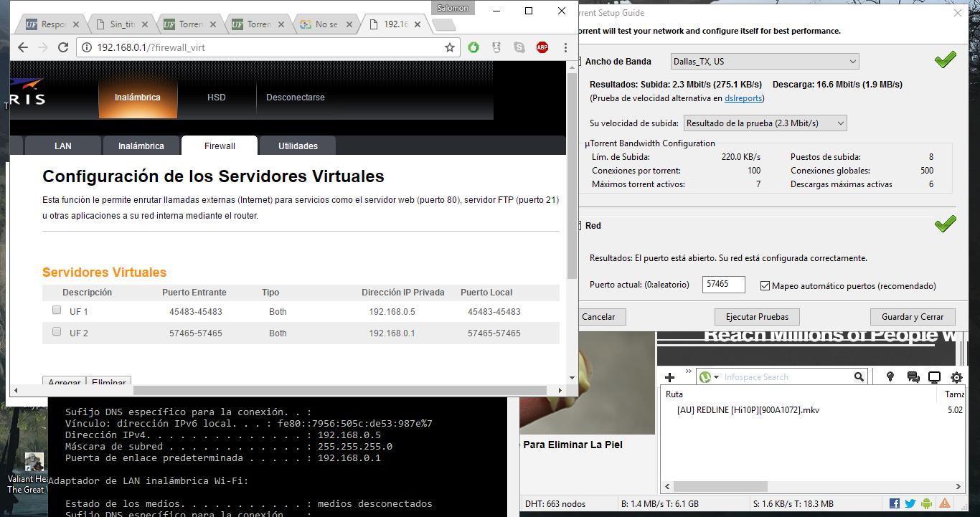Screen dimensions: 980x517
Task: Select the Firewall tab
Action: coord(220,146)
